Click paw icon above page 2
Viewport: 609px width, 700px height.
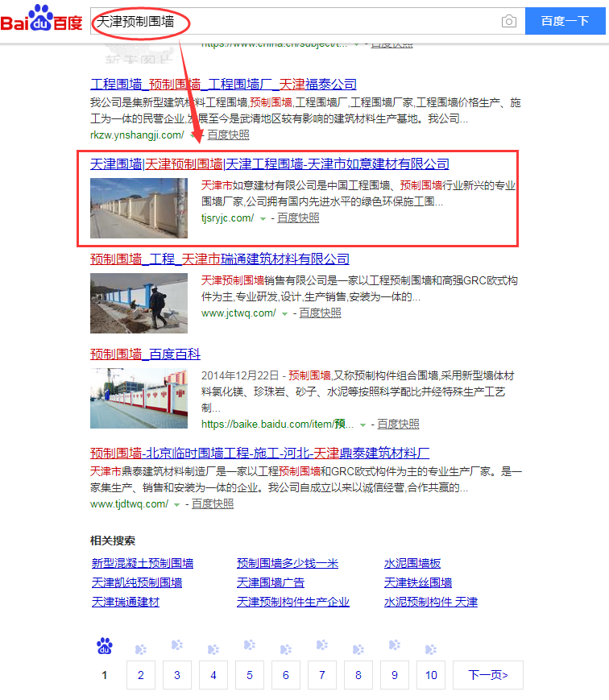pos(141,649)
